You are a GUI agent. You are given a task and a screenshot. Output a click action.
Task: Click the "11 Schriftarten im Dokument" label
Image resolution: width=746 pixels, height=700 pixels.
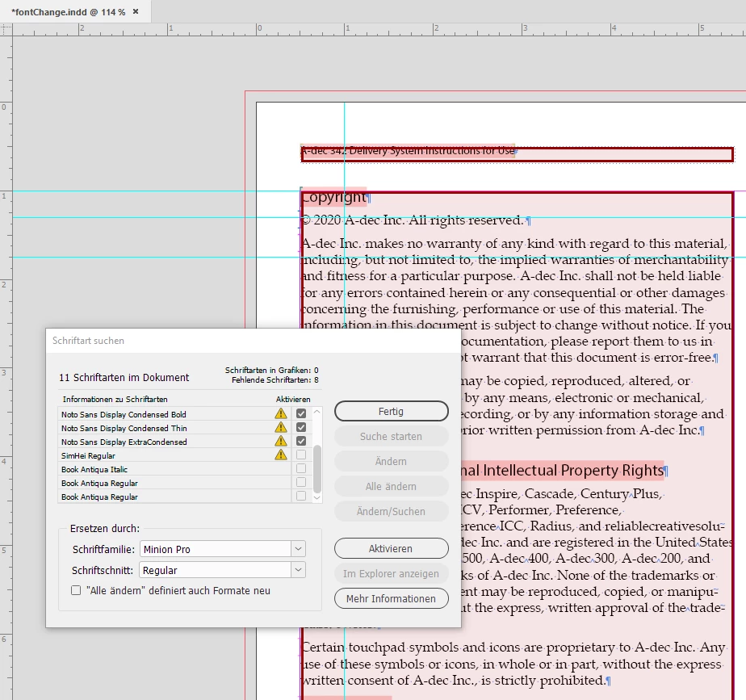(124, 377)
